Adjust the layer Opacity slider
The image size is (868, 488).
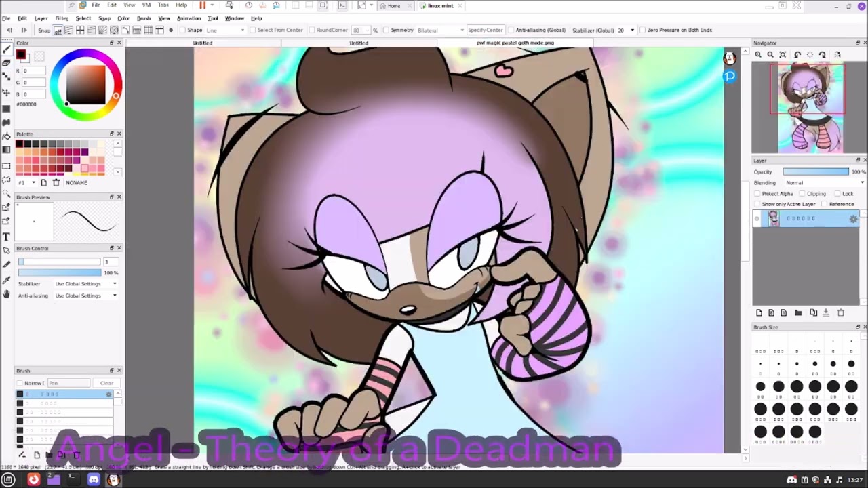[815, 172]
